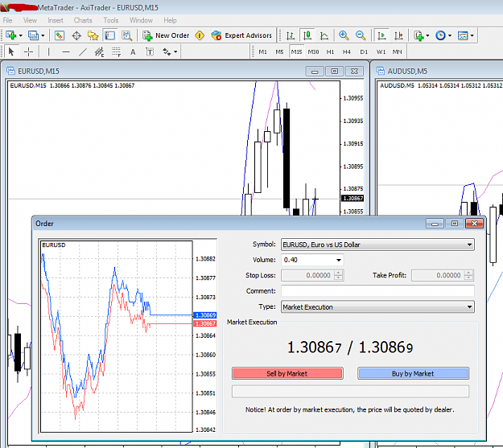
Task: Maximize the EURUSD,M15 chart window
Action: [334, 71]
